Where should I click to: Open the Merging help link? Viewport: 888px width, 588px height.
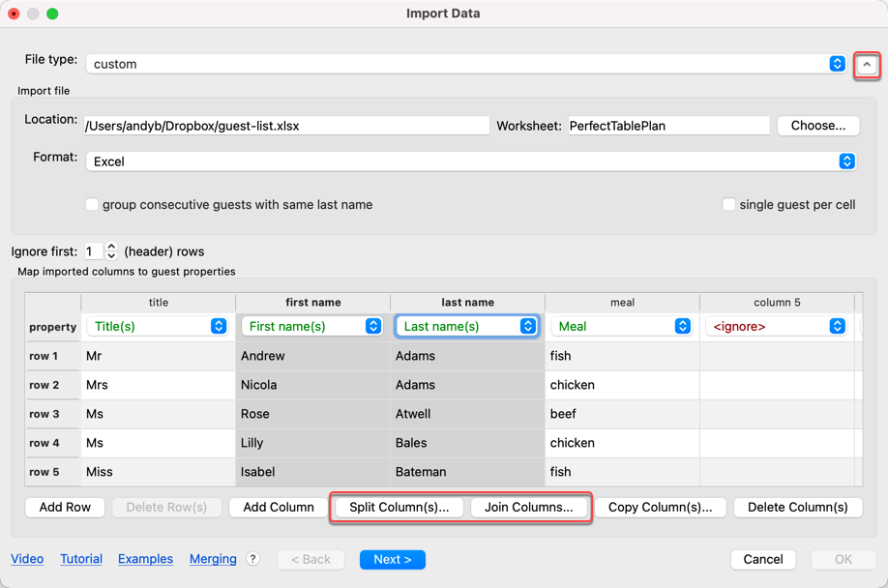pyautogui.click(x=213, y=559)
